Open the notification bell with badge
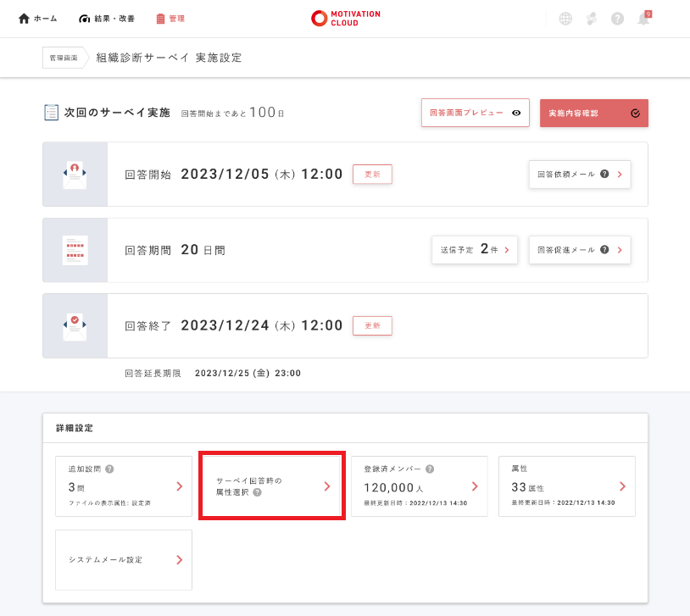This screenshot has height=616, width=690. click(644, 19)
